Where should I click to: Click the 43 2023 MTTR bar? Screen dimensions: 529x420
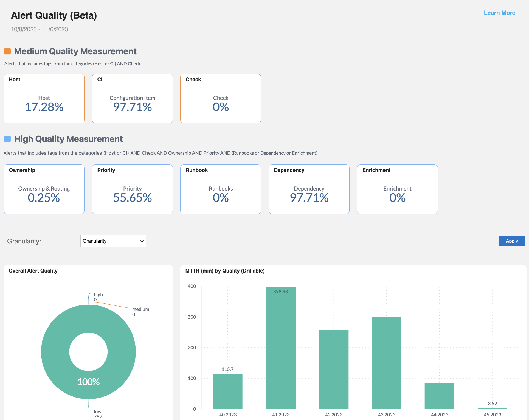pyautogui.click(x=386, y=363)
